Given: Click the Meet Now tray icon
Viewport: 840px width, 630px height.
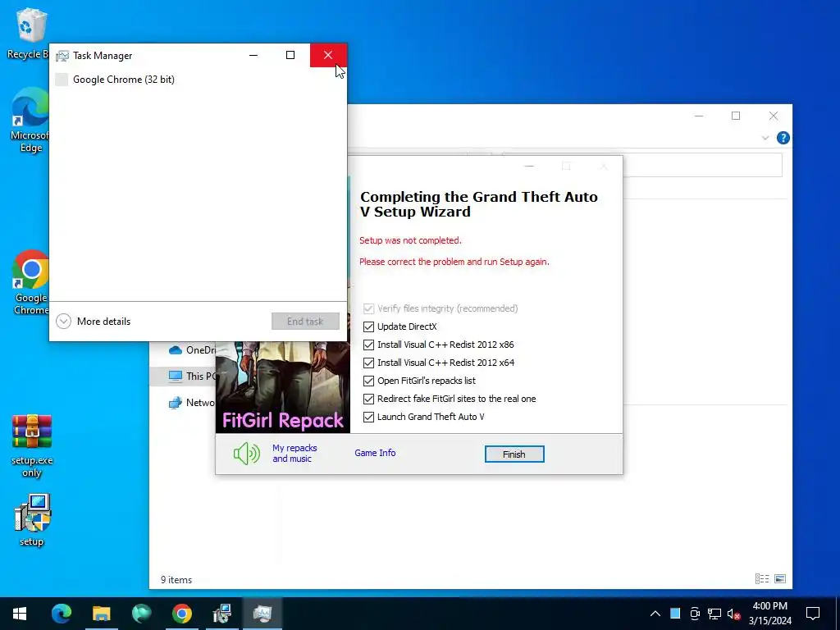Looking at the screenshot, I should coord(695,614).
